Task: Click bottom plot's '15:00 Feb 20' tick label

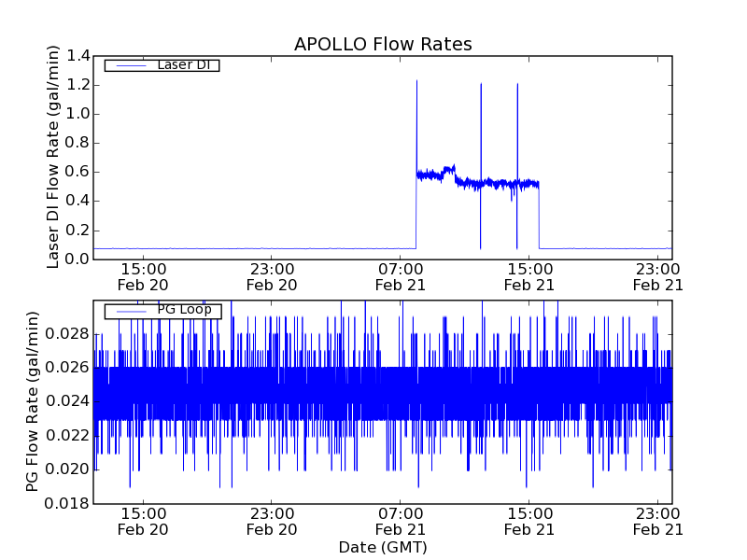Action: coord(143,522)
